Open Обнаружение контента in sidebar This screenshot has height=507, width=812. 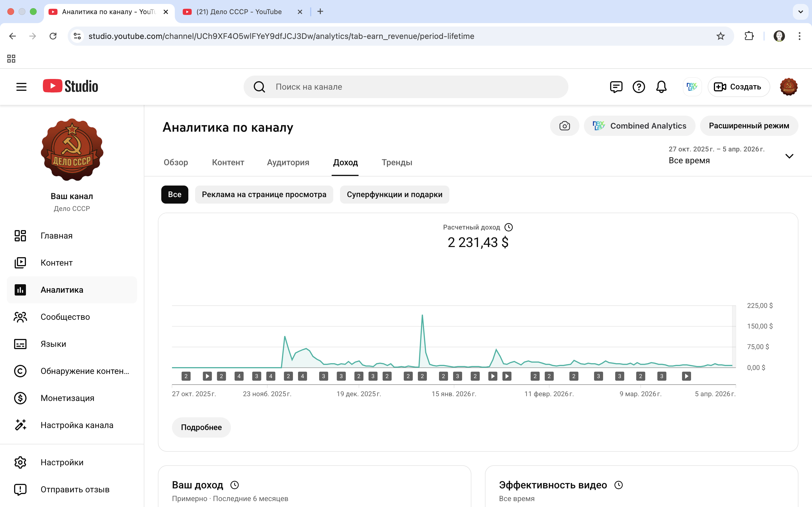pos(85,371)
